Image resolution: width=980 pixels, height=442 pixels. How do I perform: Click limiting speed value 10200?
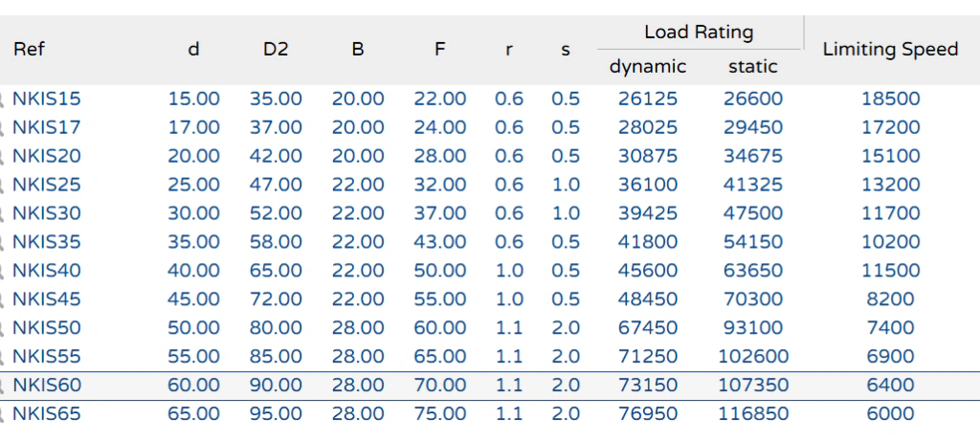[891, 242]
